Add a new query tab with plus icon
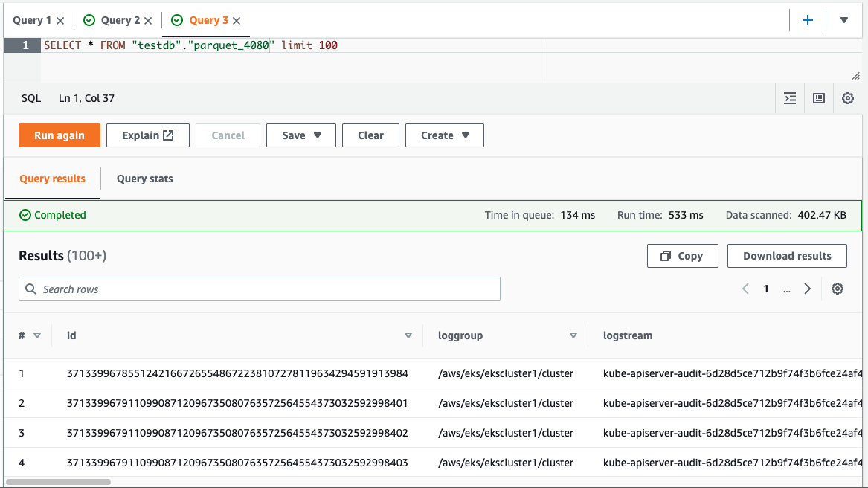 (x=808, y=20)
